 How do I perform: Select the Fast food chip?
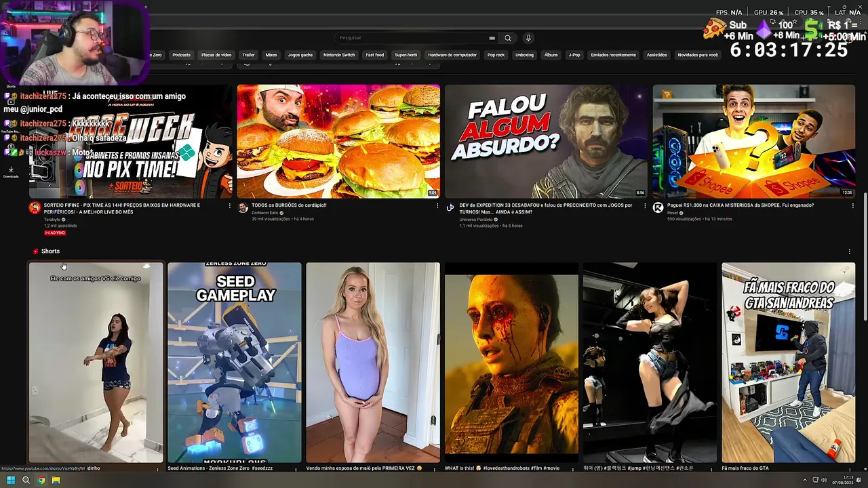pos(375,55)
